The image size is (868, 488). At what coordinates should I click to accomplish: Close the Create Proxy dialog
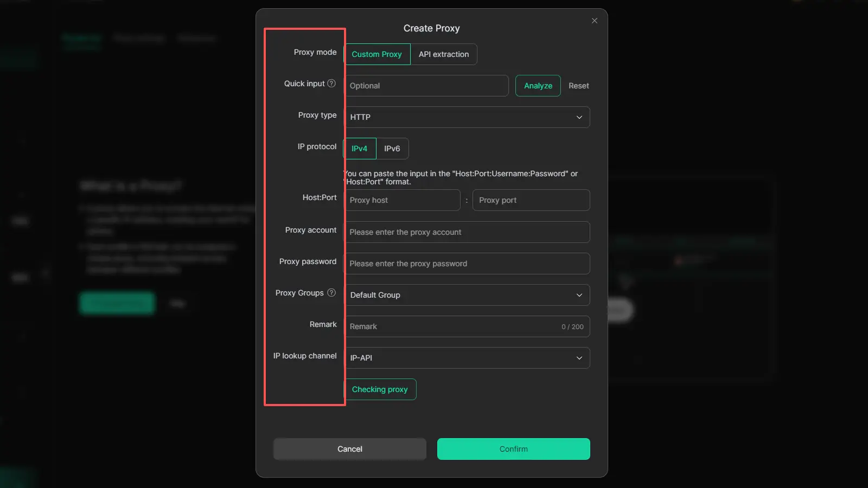point(595,21)
